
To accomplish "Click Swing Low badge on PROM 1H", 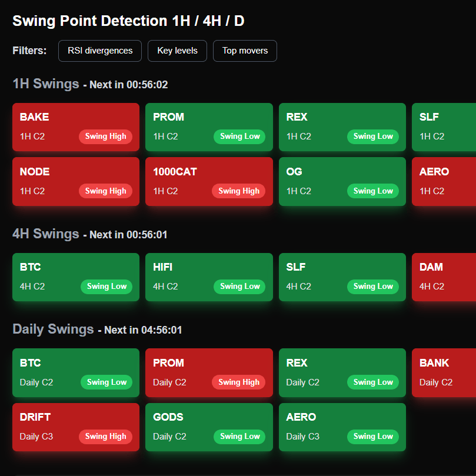I will point(239,137).
